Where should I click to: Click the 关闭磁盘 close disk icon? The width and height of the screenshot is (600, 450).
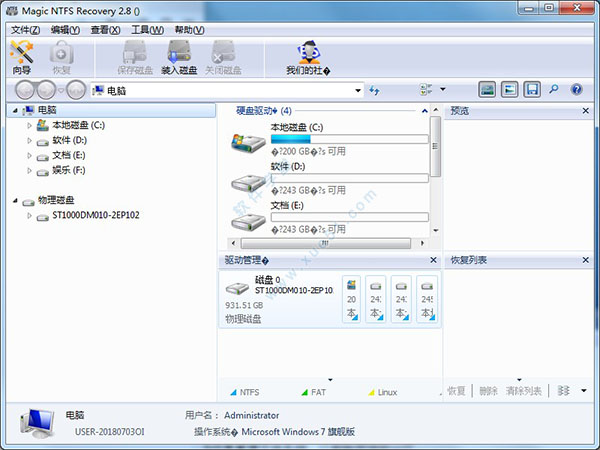(223, 58)
